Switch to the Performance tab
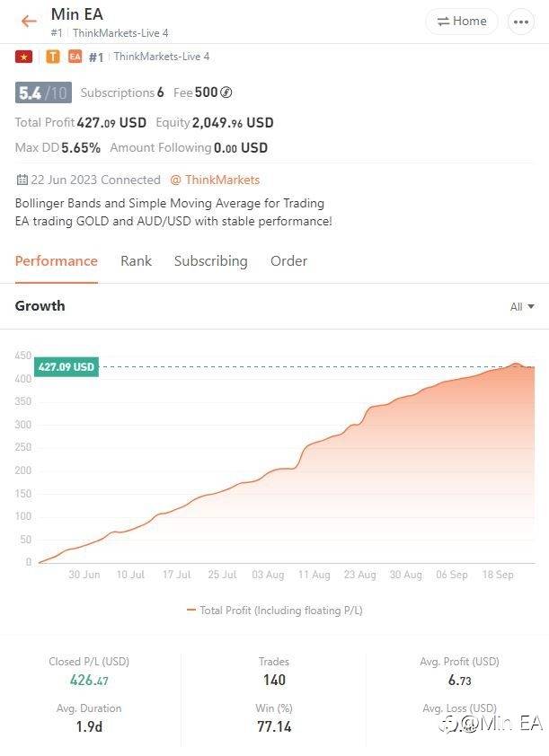The height and width of the screenshot is (756, 549). (57, 261)
